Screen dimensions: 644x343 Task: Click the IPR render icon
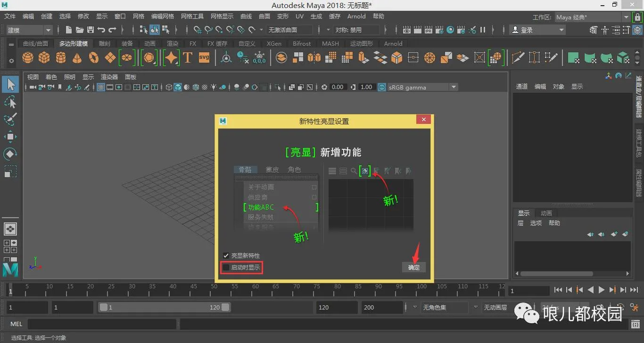[x=429, y=30]
